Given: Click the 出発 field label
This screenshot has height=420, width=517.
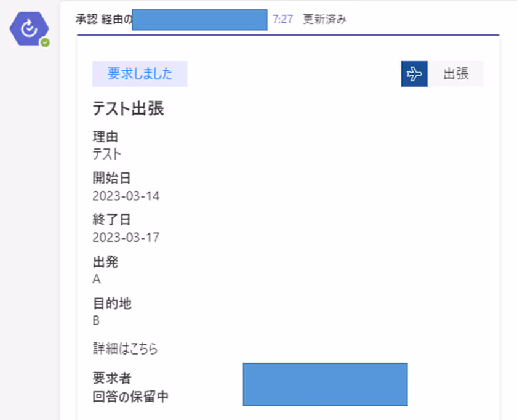Looking at the screenshot, I should point(105,262).
